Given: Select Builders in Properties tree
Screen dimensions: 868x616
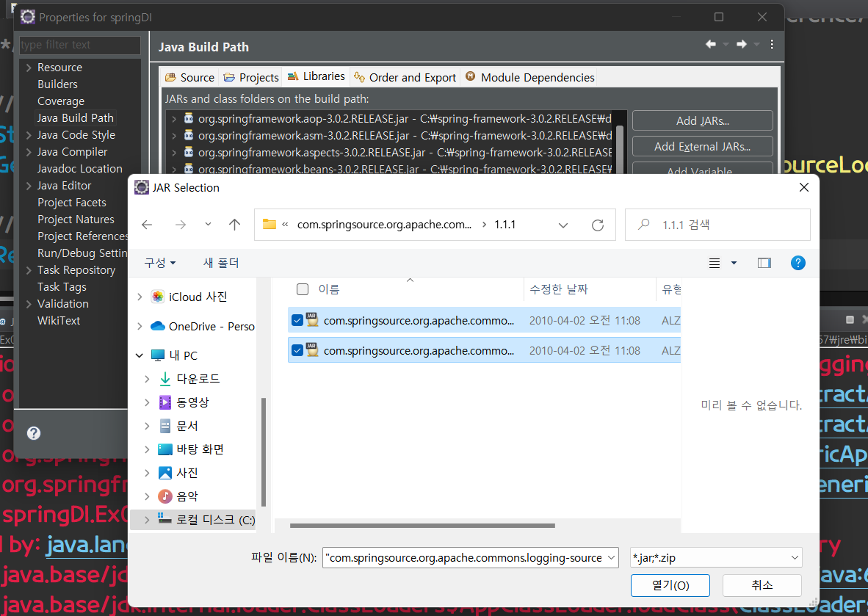Looking at the screenshot, I should (57, 84).
